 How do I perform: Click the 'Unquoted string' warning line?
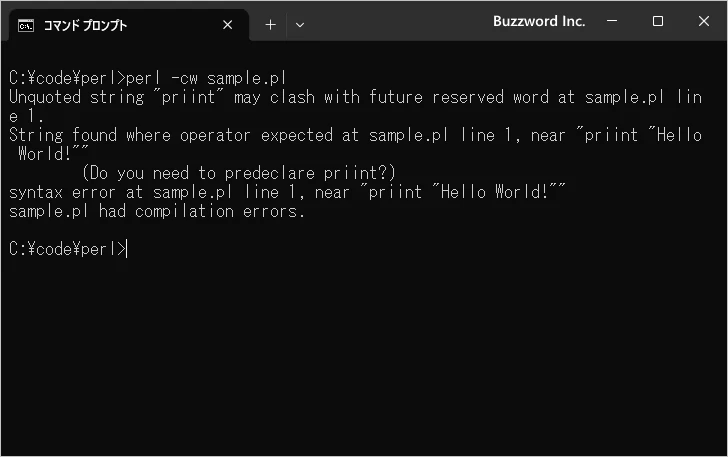pyautogui.click(x=356, y=106)
